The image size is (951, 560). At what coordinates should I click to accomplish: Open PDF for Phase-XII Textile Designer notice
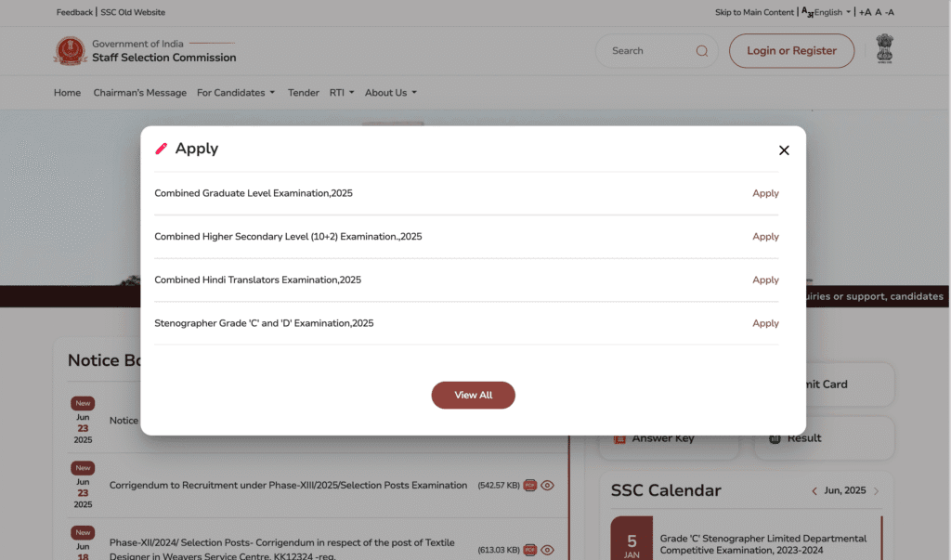(530, 550)
